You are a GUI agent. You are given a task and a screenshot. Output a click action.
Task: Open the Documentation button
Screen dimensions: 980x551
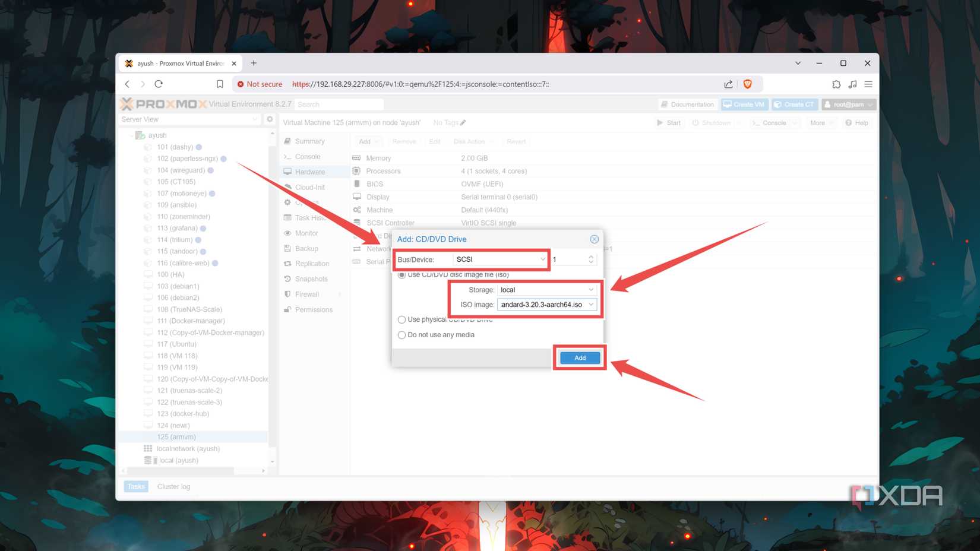[688, 104]
